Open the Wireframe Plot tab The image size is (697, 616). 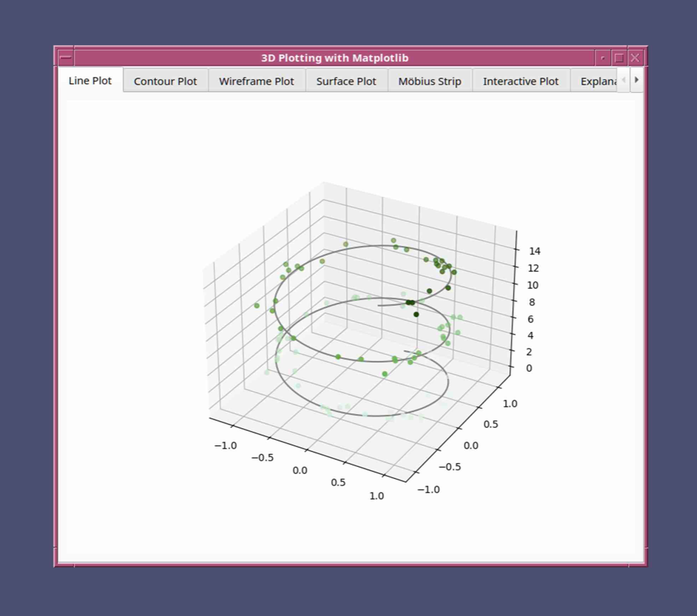coord(256,81)
